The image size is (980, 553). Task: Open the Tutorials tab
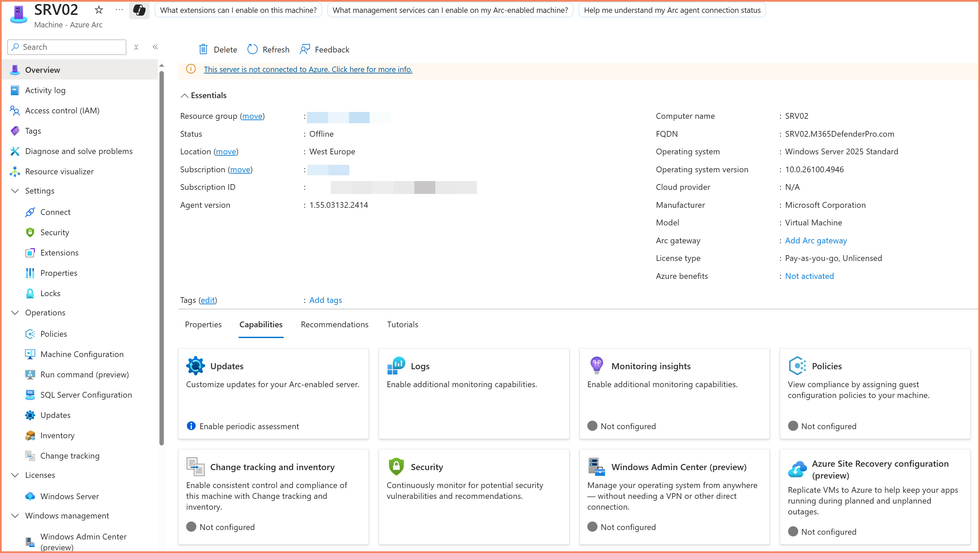click(402, 325)
